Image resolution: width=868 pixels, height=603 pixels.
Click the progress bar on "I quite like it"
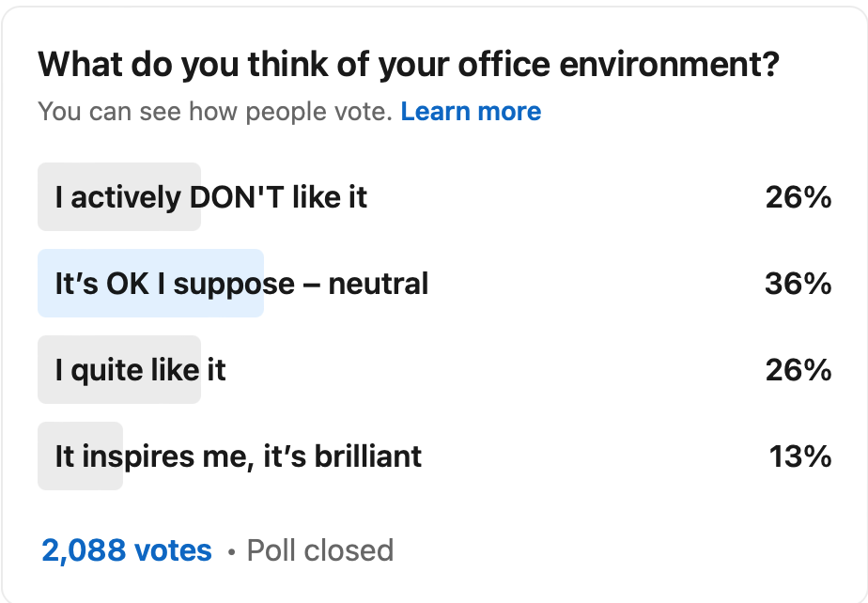point(118,369)
